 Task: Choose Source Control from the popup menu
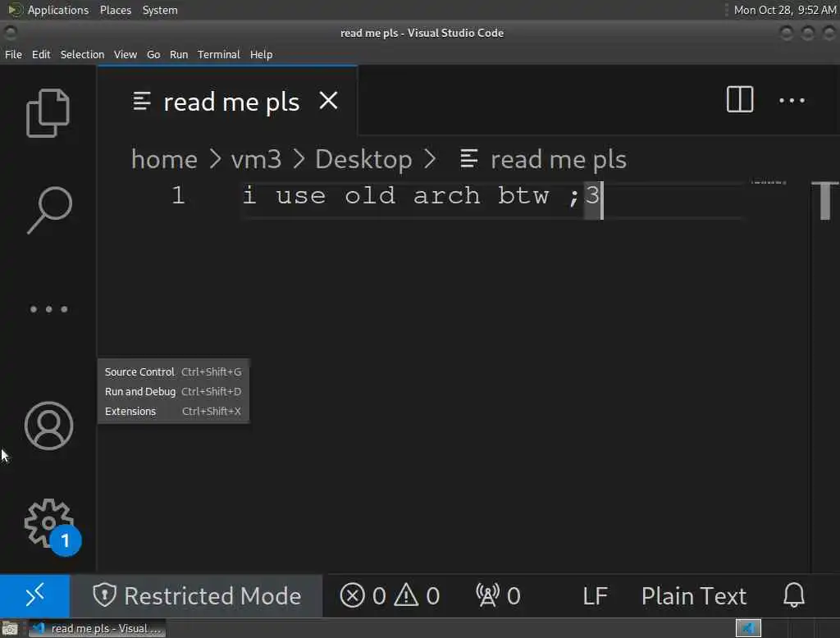(173, 371)
